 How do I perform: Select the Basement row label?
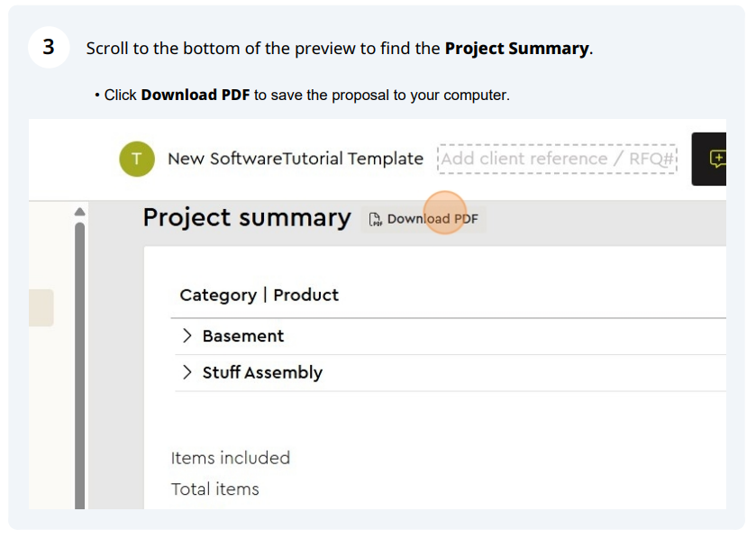243,336
